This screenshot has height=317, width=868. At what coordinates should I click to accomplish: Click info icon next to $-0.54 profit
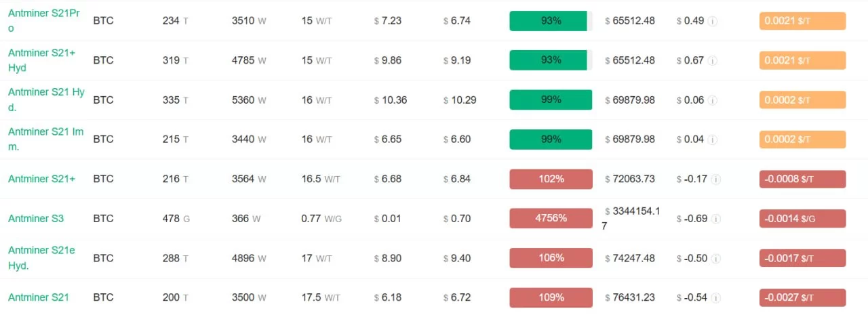[716, 298]
